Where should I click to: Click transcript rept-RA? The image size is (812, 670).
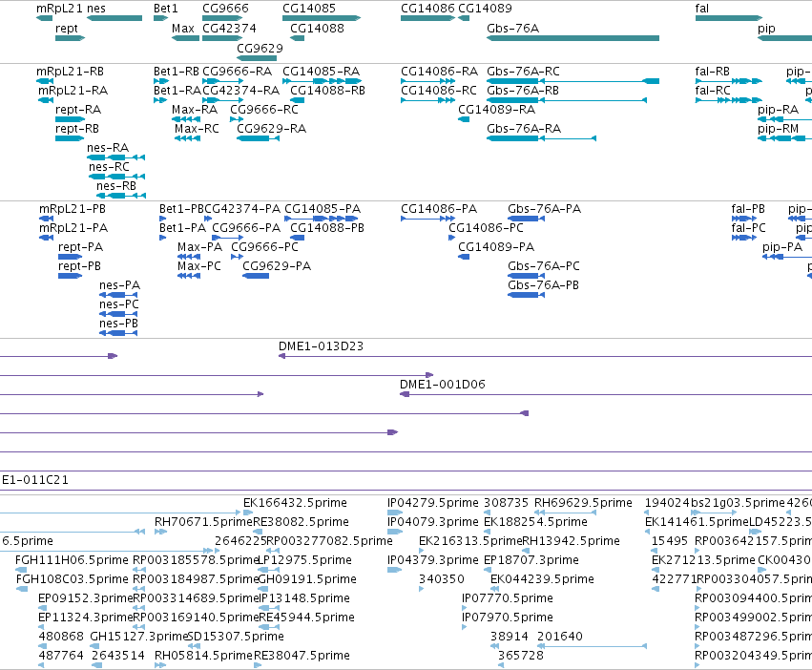(x=78, y=110)
